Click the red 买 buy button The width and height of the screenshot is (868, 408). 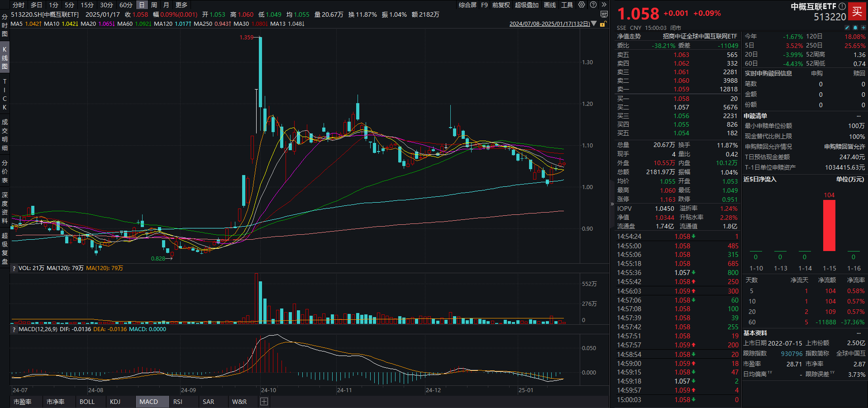(x=857, y=12)
